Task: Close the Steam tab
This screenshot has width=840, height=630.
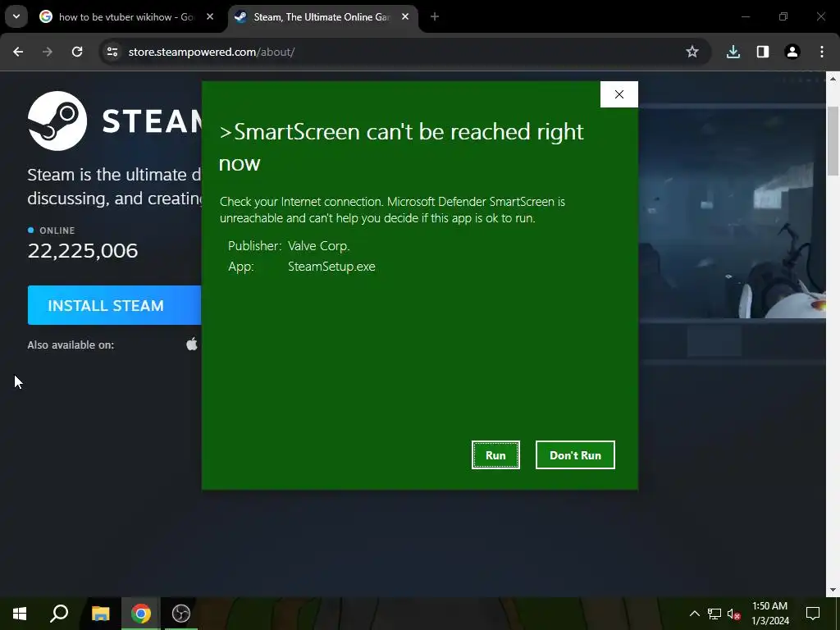Action: pos(405,16)
